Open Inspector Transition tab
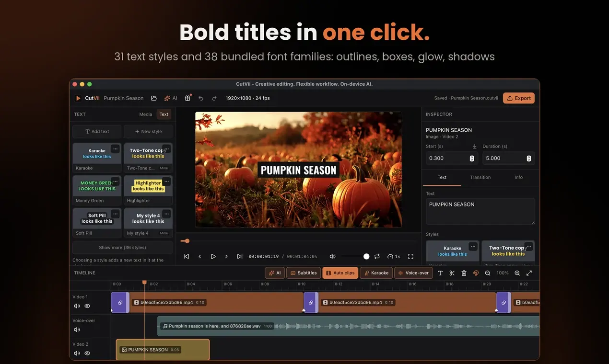 click(x=480, y=177)
